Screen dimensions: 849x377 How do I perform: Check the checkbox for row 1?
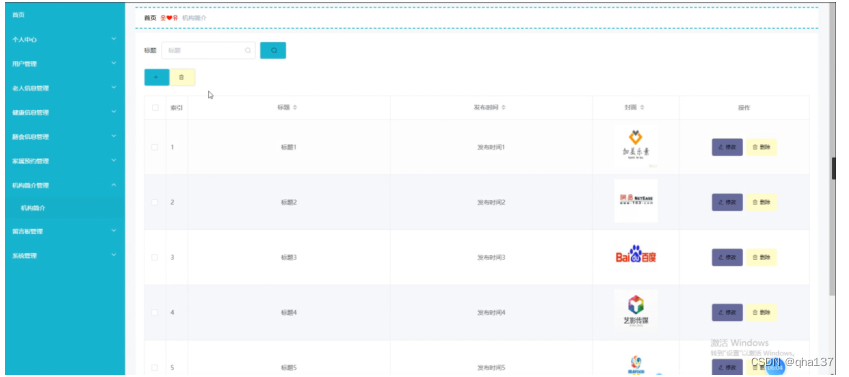tap(155, 147)
